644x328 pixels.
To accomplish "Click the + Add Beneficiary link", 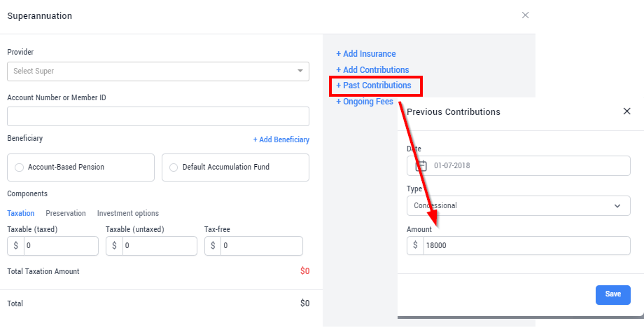I will [281, 139].
